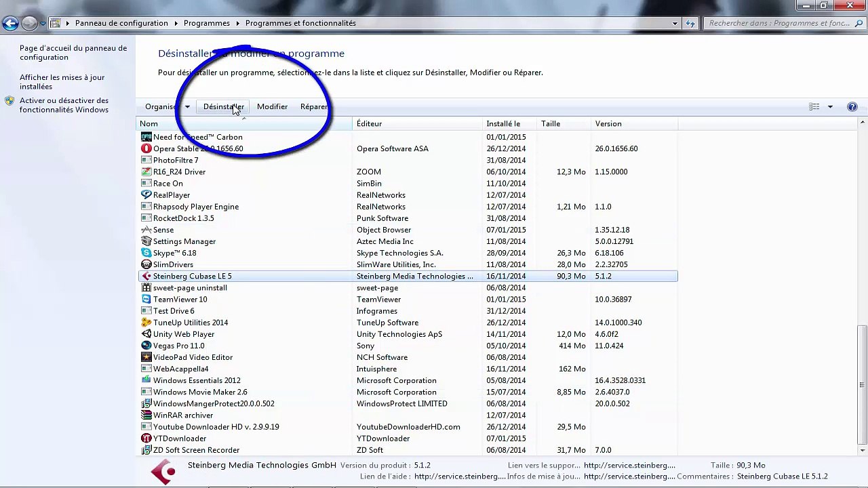Open the help question mark button
The image size is (868, 488).
pos(852,106)
